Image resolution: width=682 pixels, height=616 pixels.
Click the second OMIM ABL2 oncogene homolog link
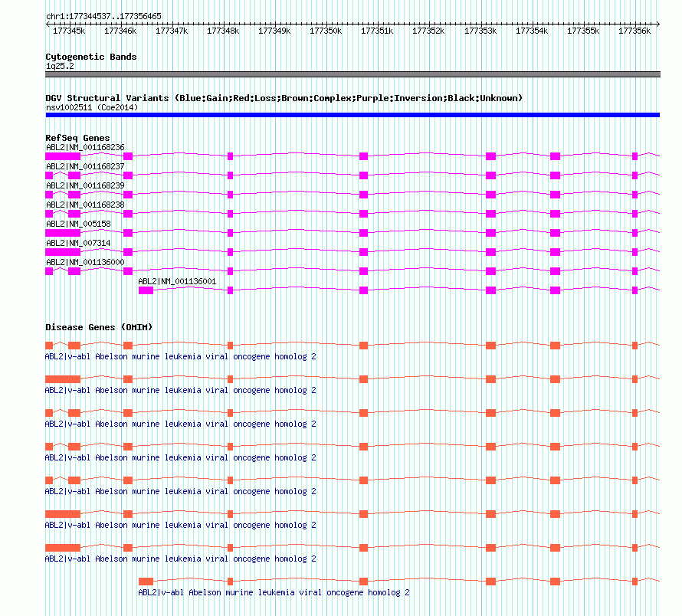tap(181, 390)
